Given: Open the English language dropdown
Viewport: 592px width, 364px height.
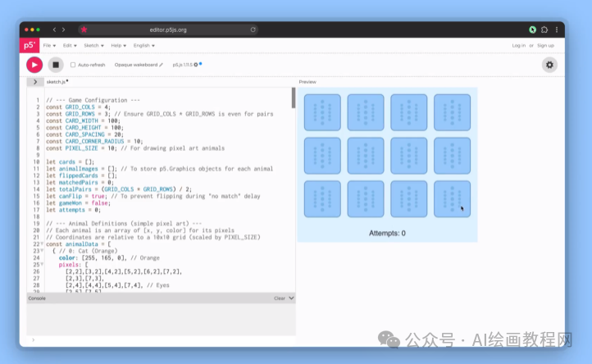Looking at the screenshot, I should click(143, 45).
